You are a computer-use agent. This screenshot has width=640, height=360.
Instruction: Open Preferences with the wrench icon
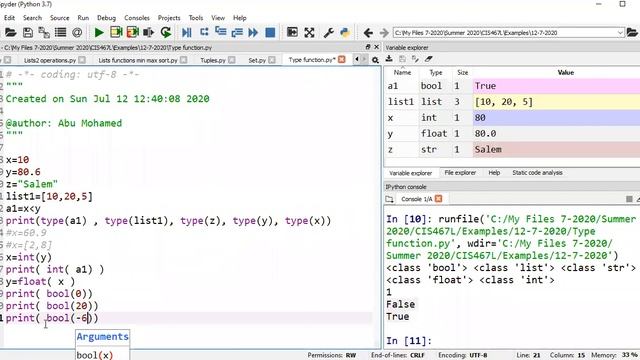pyautogui.click(x=329, y=33)
